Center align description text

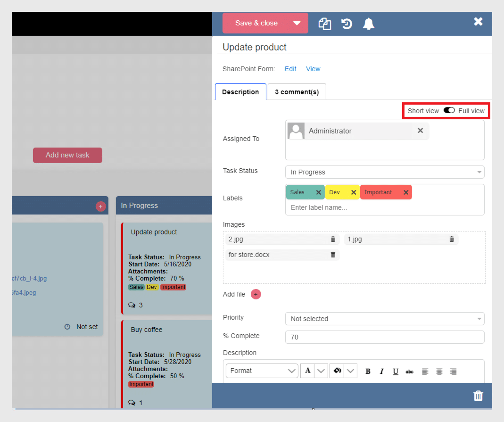coord(439,371)
